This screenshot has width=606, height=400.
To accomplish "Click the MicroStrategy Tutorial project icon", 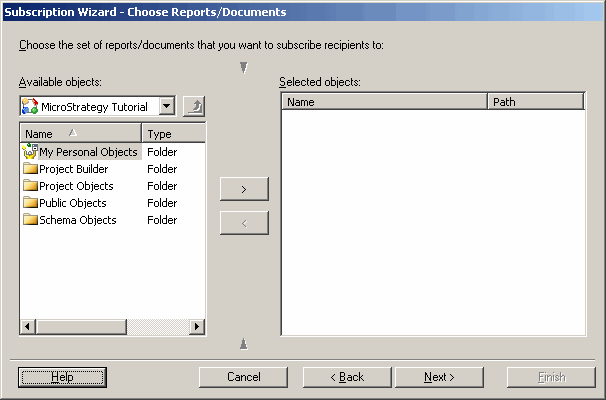I will pyautogui.click(x=30, y=107).
